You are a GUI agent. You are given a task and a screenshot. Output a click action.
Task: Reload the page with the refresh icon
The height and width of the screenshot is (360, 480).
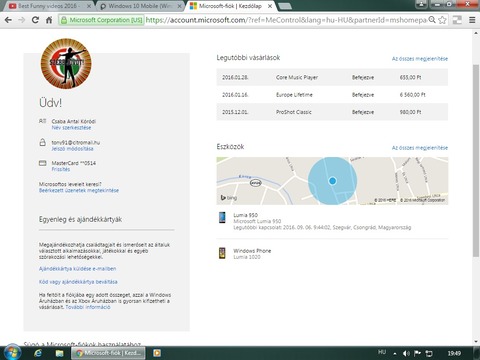click(x=35, y=20)
